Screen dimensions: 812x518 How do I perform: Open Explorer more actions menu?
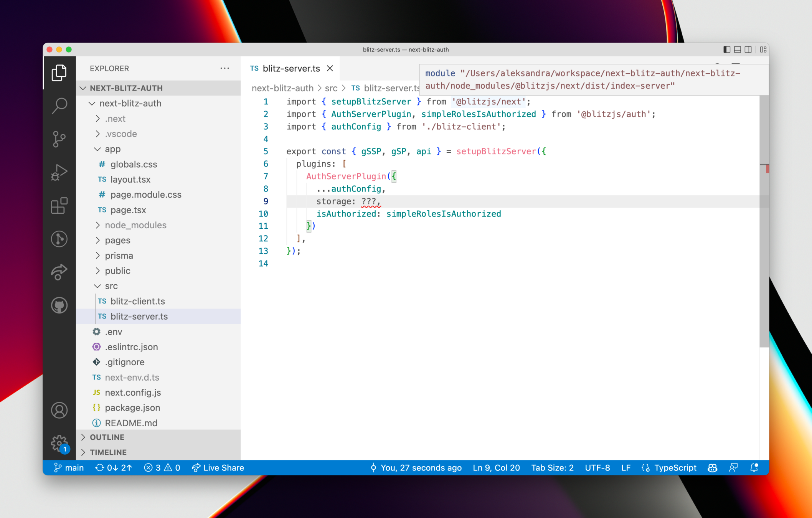click(x=224, y=68)
